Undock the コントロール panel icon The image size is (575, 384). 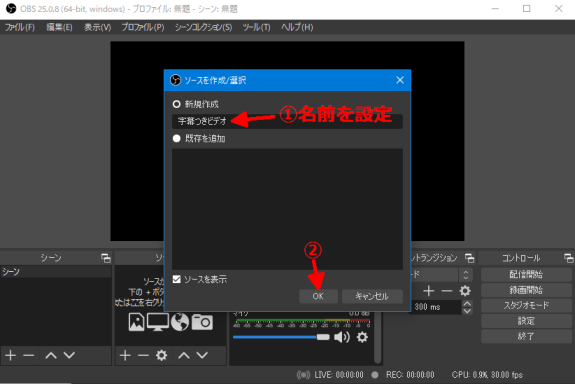[x=569, y=258]
